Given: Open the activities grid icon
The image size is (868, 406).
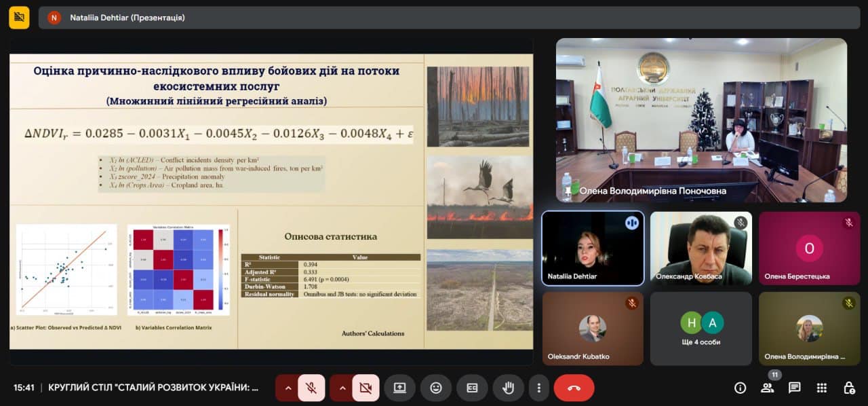Looking at the screenshot, I should point(822,388).
